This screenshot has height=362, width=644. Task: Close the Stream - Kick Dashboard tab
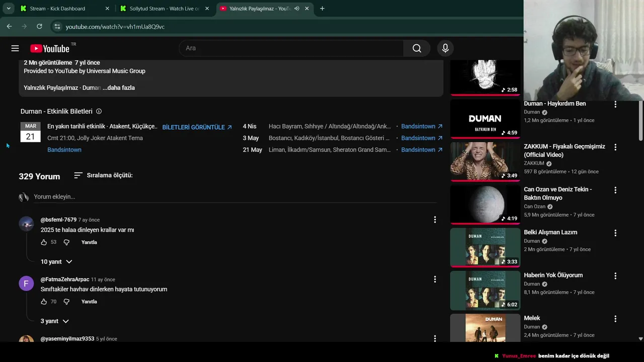tap(107, 9)
